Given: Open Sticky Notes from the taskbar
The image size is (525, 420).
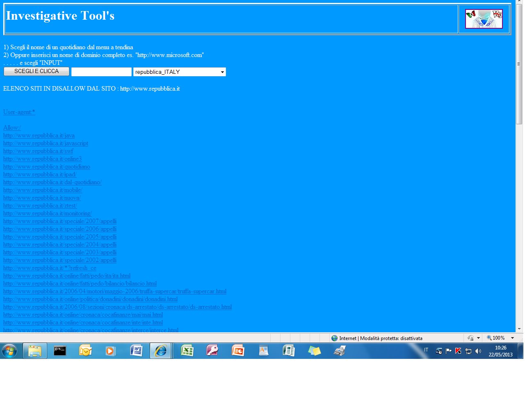Looking at the screenshot, I should [314, 351].
